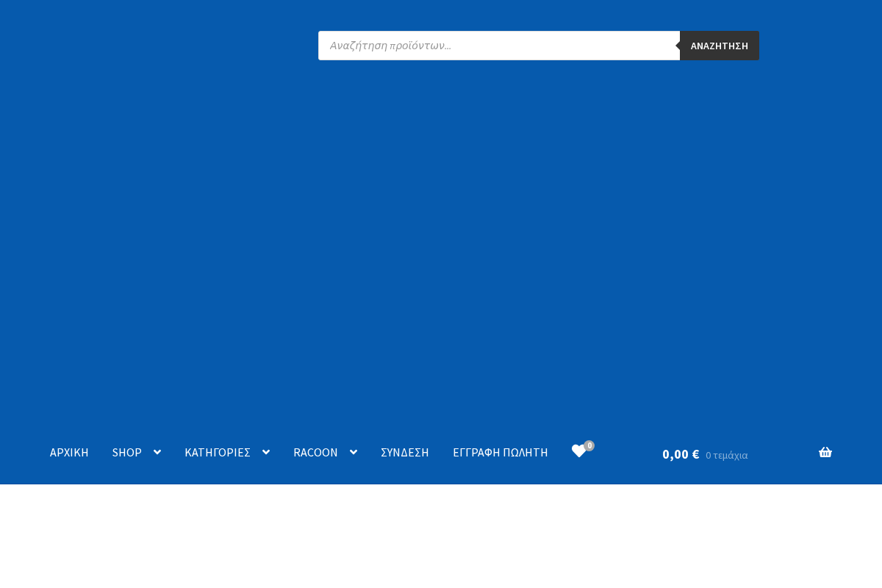Expand the SHOP dropdown chevron
The width and height of the screenshot is (882, 588).
click(x=157, y=452)
